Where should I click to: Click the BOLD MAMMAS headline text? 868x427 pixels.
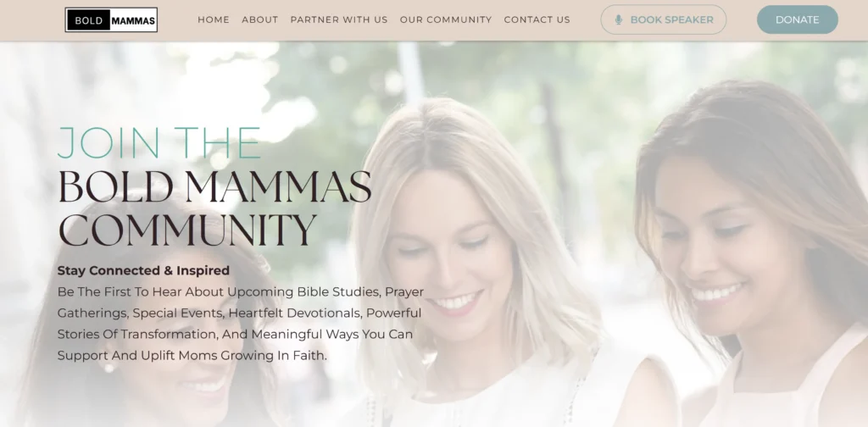pyautogui.click(x=214, y=186)
